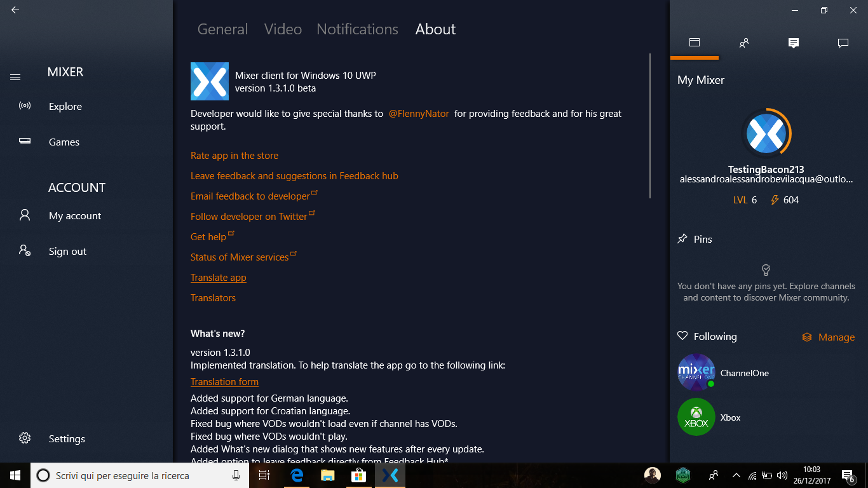Click the Translate app link
This screenshot has height=488, width=868.
tap(218, 278)
